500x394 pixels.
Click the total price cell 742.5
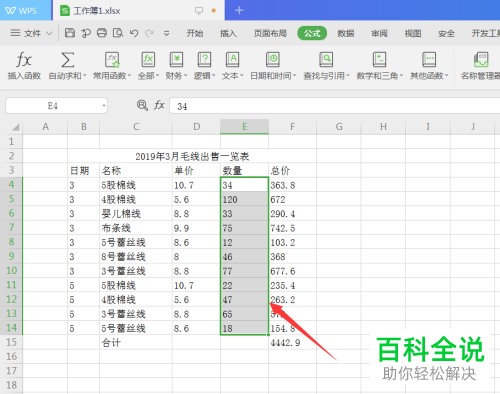292,228
